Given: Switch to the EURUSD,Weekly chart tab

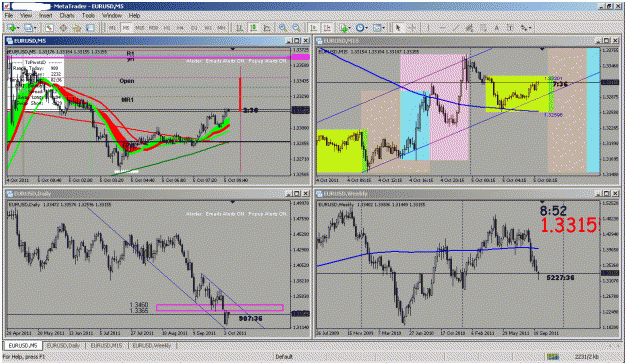Looking at the screenshot, I should pos(152,345).
